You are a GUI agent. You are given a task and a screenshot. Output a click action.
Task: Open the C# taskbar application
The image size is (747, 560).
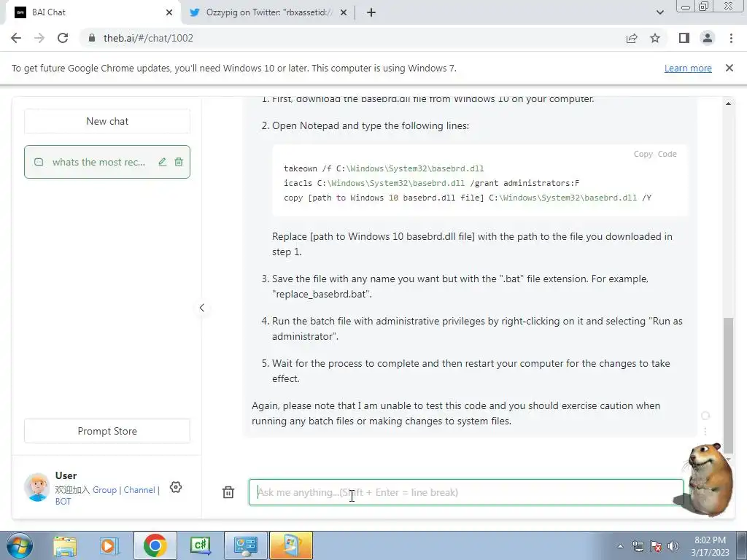click(200, 545)
